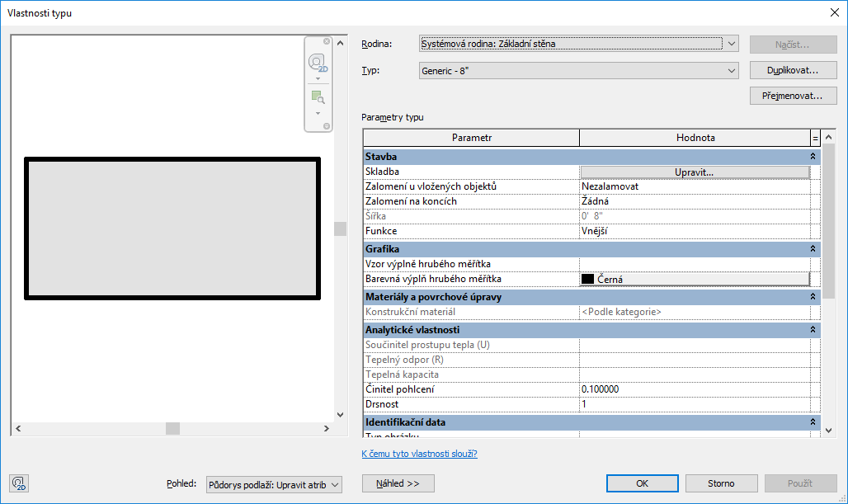This screenshot has width=848, height=504.
Task: Click Upravit button for Skladba
Action: tap(695, 172)
